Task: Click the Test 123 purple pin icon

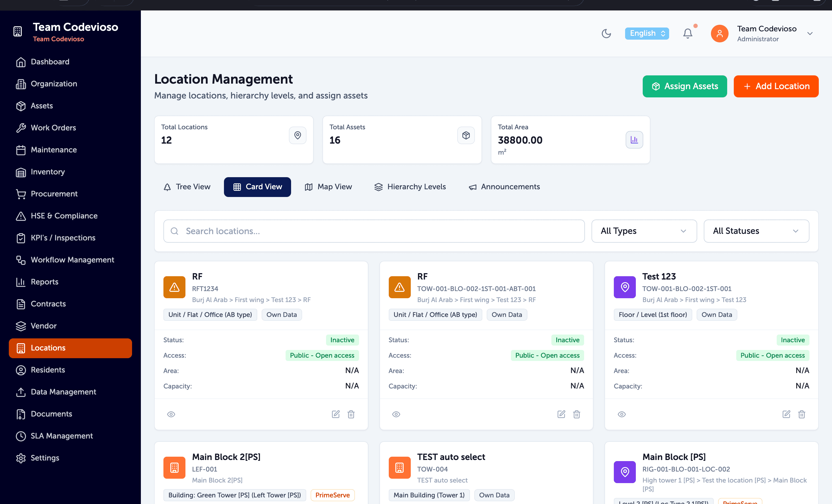Action: click(x=625, y=287)
